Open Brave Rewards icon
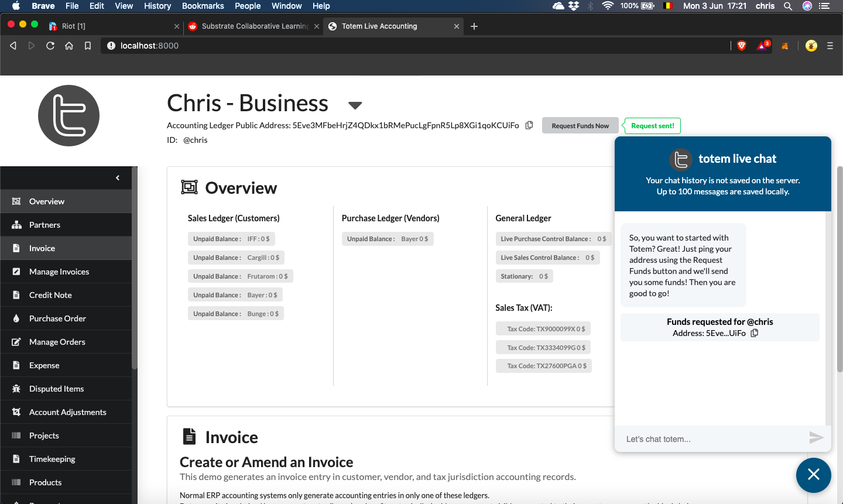843x504 pixels. coord(763,46)
